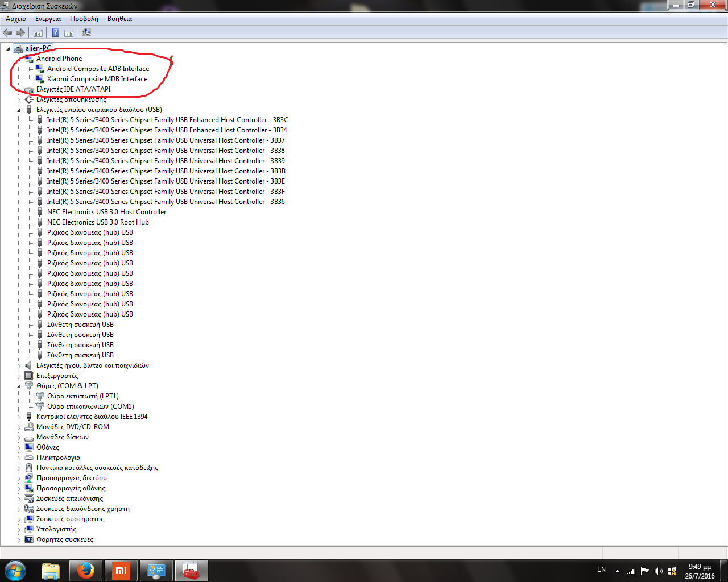The width and height of the screenshot is (728, 582).
Task: Open the Ενέργεια menu
Action: 48,19
